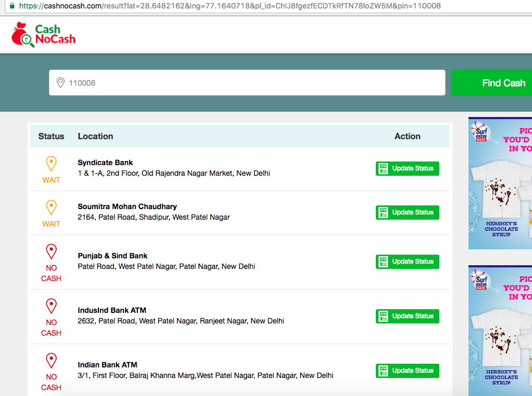Click the IndusInd Bank ATM name
The width and height of the screenshot is (532, 396).
pos(112,310)
